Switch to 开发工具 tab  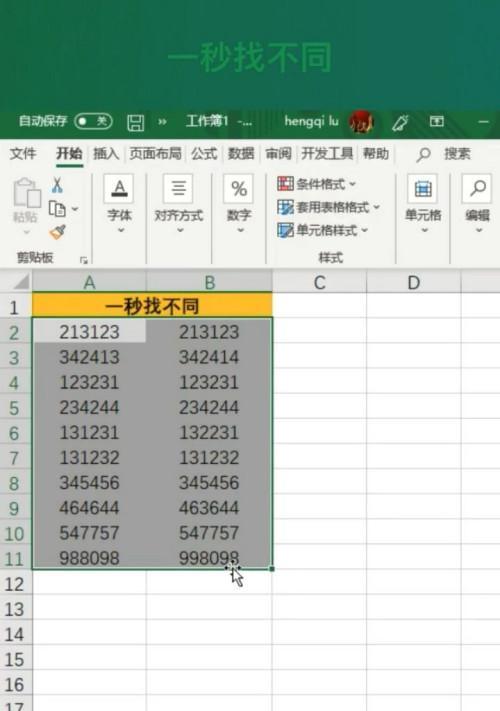tap(327, 154)
